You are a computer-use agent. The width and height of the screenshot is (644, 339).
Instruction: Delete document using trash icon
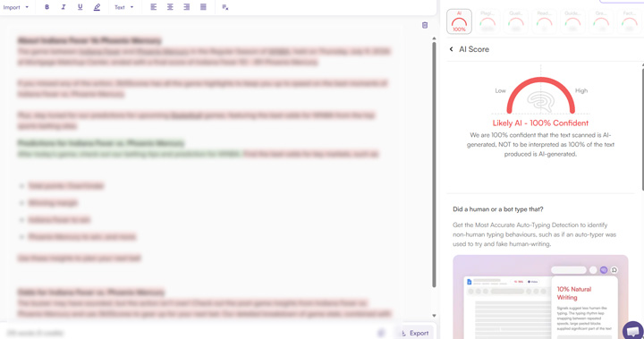[x=425, y=25]
